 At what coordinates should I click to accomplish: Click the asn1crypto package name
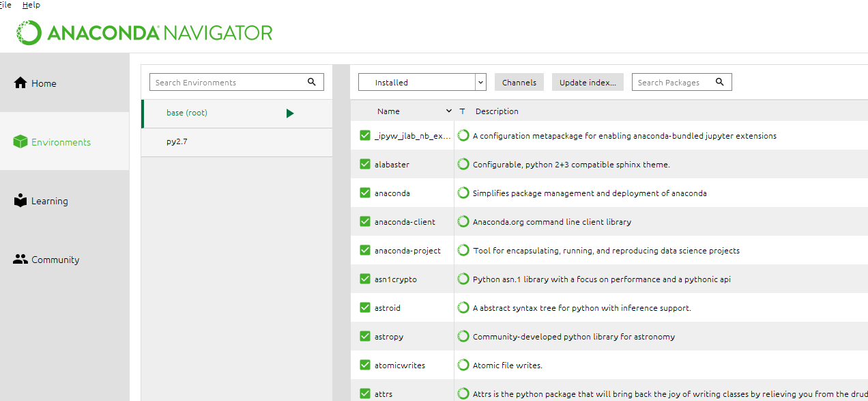[396, 279]
